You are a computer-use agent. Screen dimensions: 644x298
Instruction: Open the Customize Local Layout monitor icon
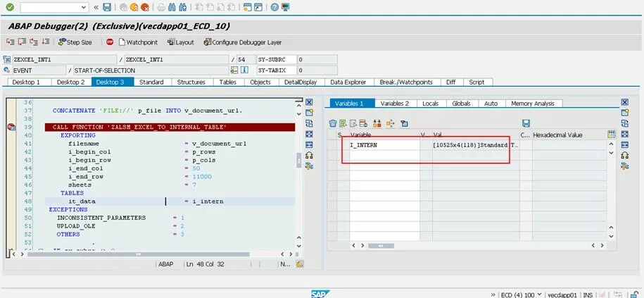pyautogui.click(x=285, y=7)
